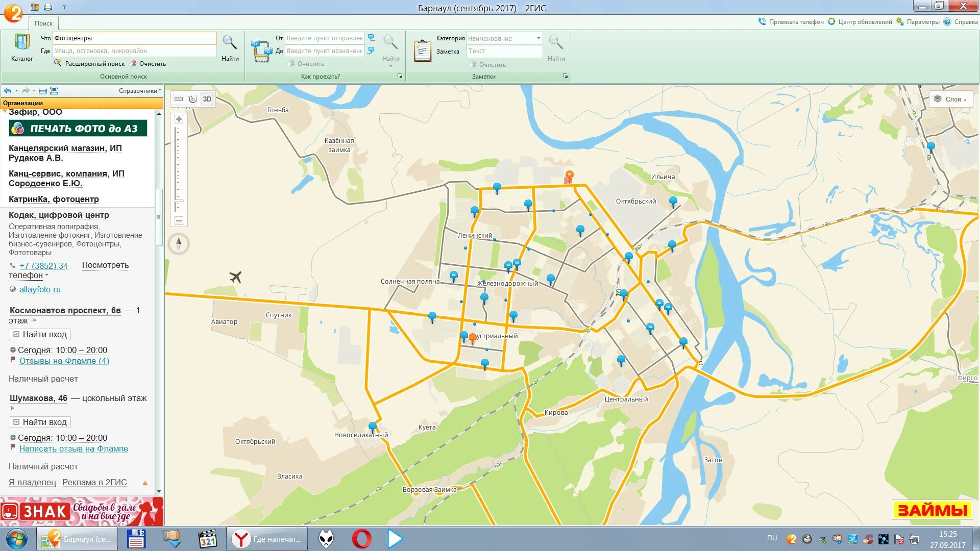The image size is (980, 551).
Task: Open КатринКа, фотоцентр in the list
Action: tap(54, 199)
